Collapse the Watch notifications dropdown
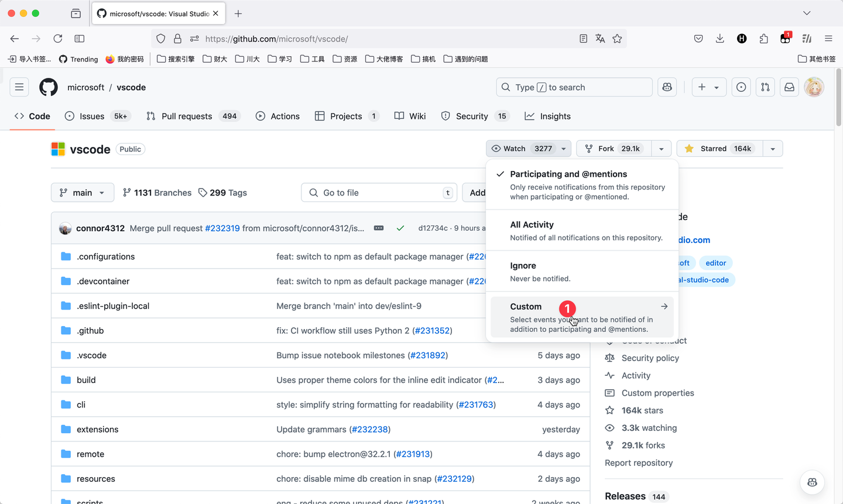 coord(529,149)
